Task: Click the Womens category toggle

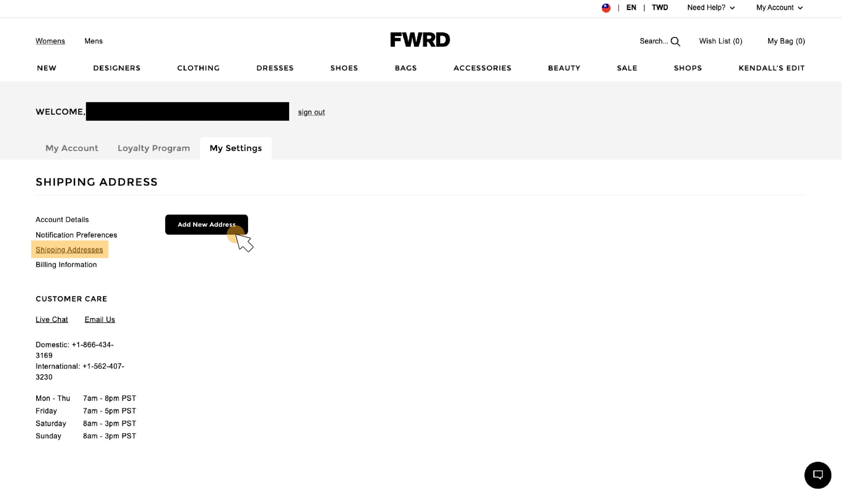Action: tap(50, 41)
